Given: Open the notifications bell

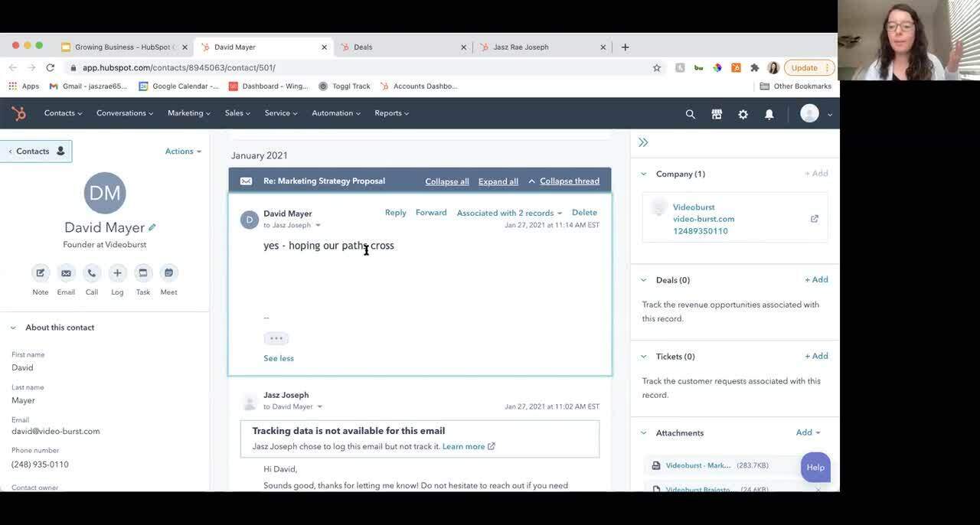Looking at the screenshot, I should click(769, 114).
